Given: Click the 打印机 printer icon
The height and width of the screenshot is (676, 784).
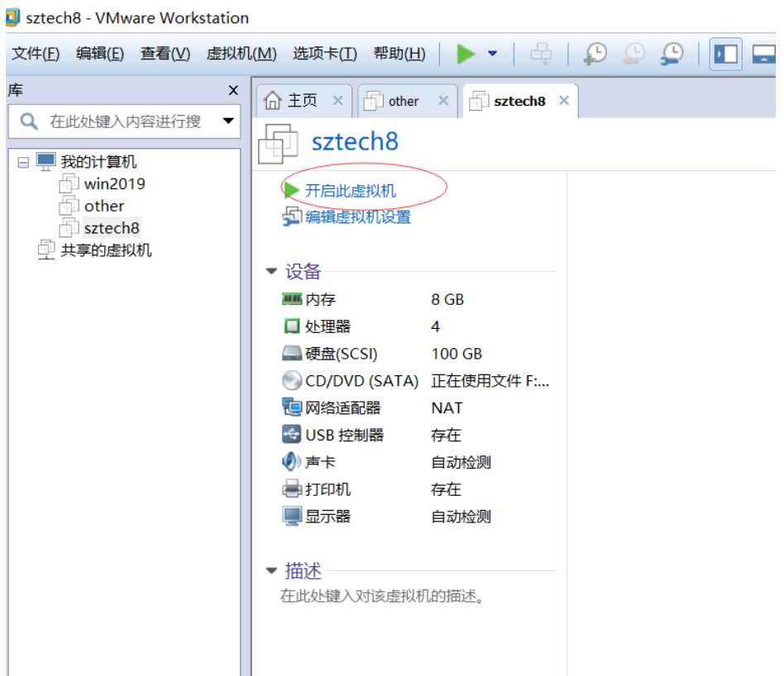Looking at the screenshot, I should pos(292,488).
